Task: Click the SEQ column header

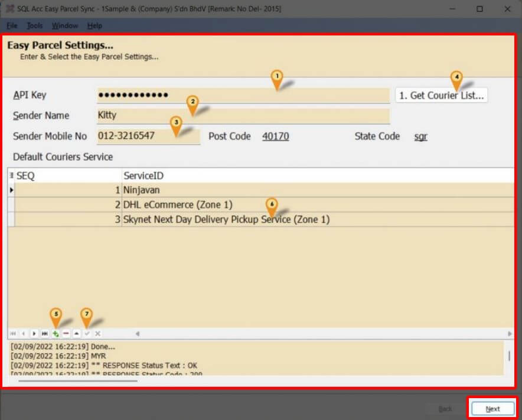Action: 68,175
